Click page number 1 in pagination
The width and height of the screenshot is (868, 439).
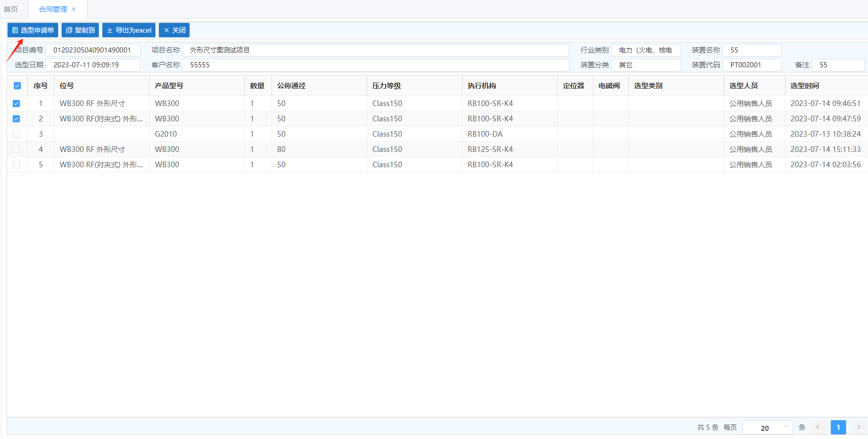[x=838, y=427]
